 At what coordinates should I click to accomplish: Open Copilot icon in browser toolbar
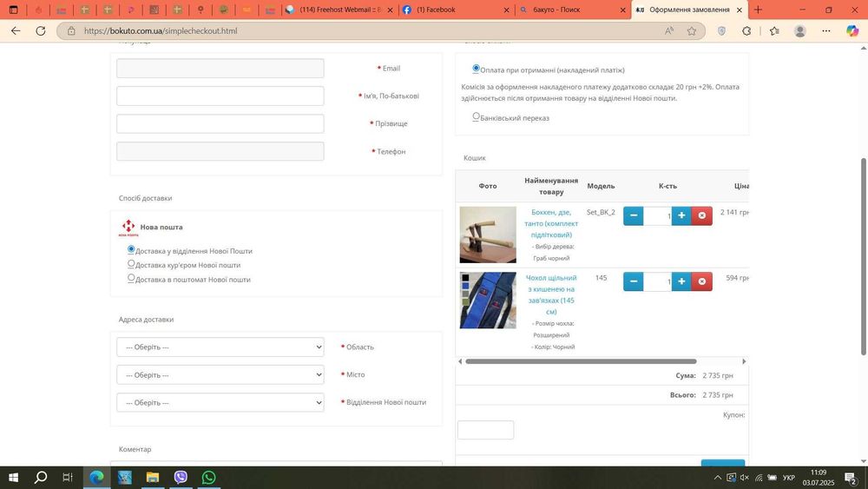tap(852, 31)
